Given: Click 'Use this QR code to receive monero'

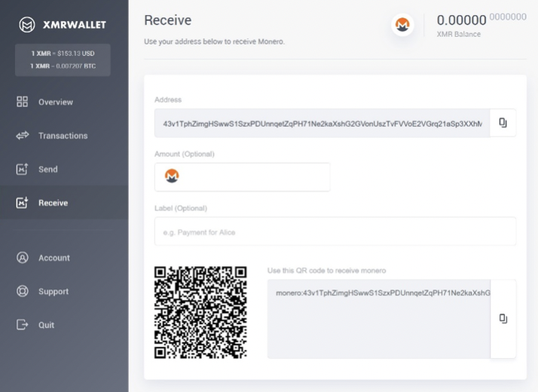Looking at the screenshot, I should point(327,271).
